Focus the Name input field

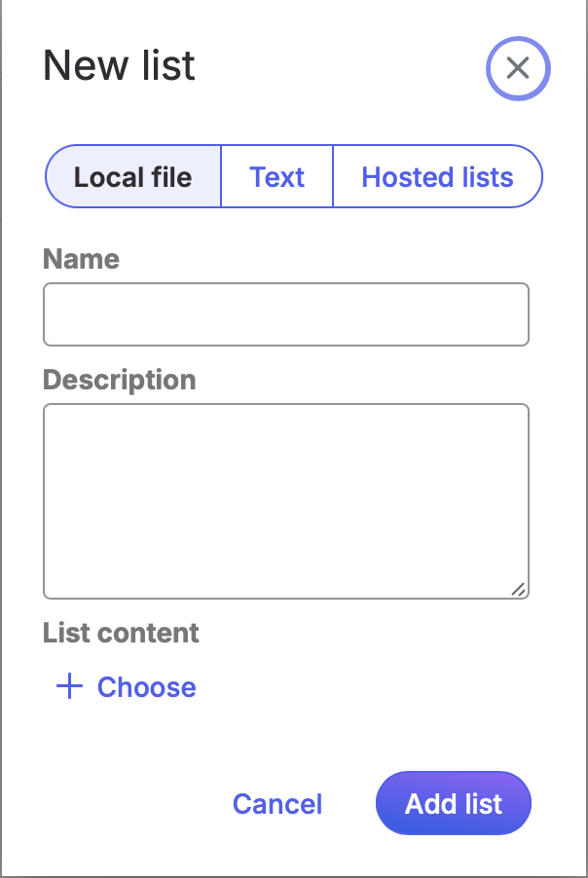tap(286, 314)
